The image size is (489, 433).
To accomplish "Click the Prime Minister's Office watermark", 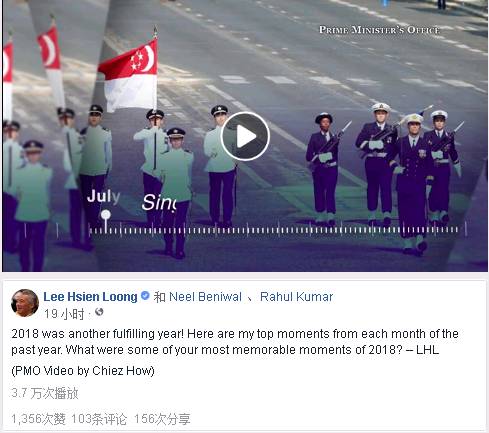I will pyautogui.click(x=379, y=30).
